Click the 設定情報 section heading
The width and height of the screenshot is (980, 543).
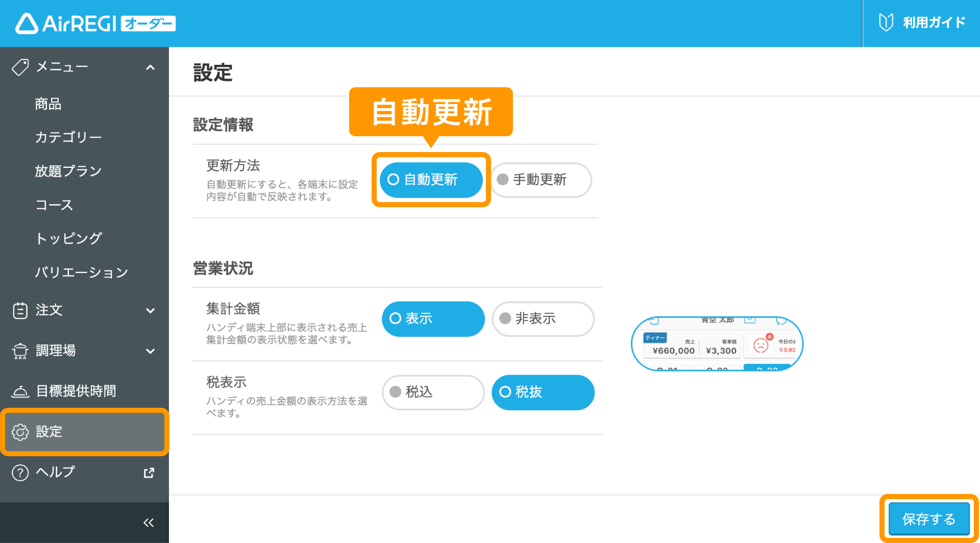223,125
